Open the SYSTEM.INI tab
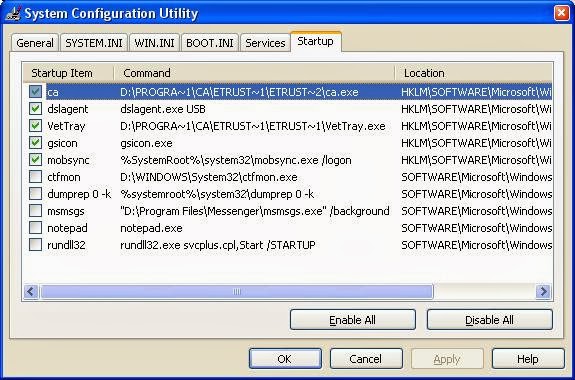 (94, 43)
